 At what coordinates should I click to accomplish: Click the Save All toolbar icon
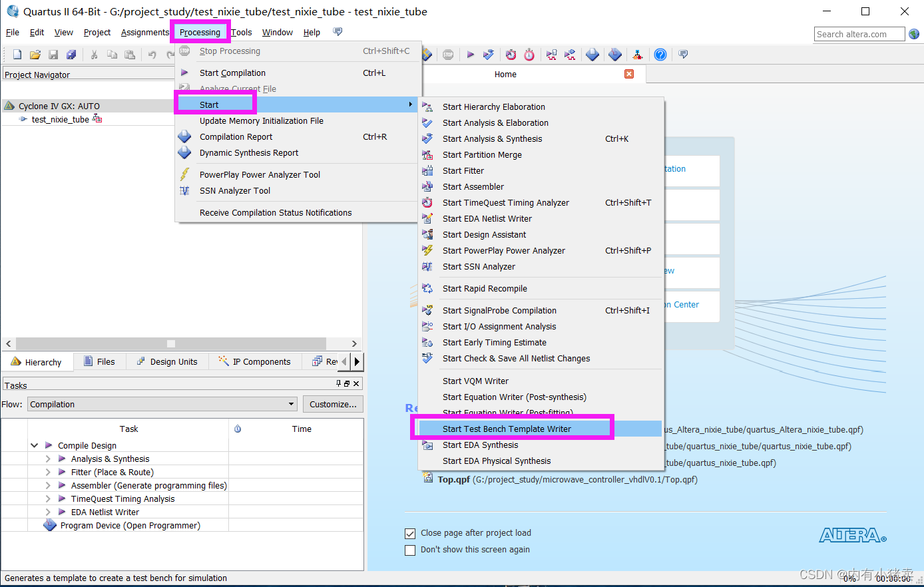pyautogui.click(x=71, y=55)
